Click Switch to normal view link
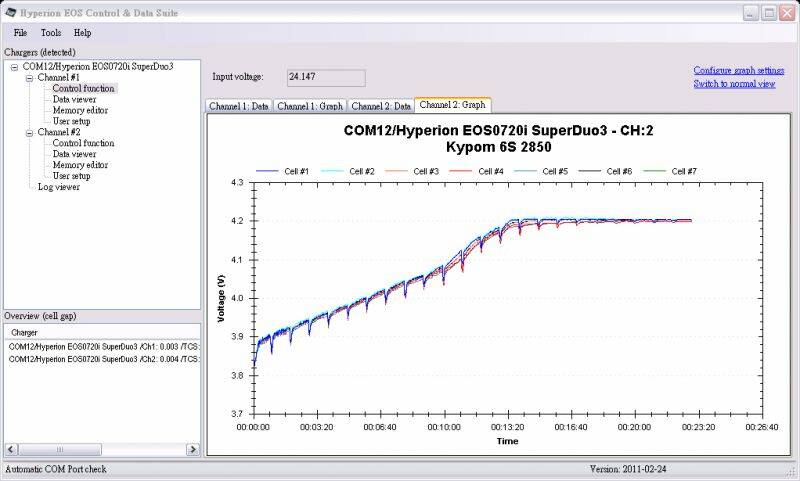Viewport: 800px width, 481px height. point(734,84)
